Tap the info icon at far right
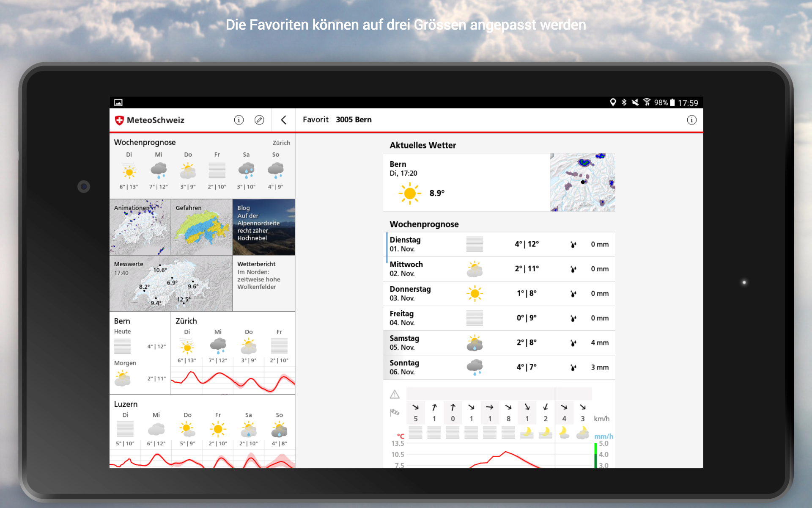Viewport: 812px width, 508px height. [691, 120]
